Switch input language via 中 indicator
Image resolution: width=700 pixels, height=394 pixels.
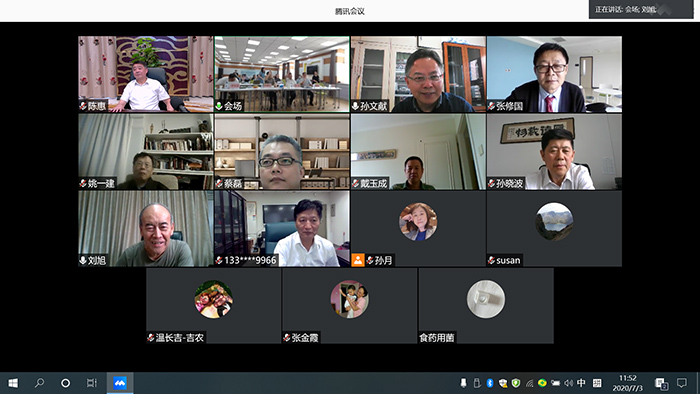[581, 383]
